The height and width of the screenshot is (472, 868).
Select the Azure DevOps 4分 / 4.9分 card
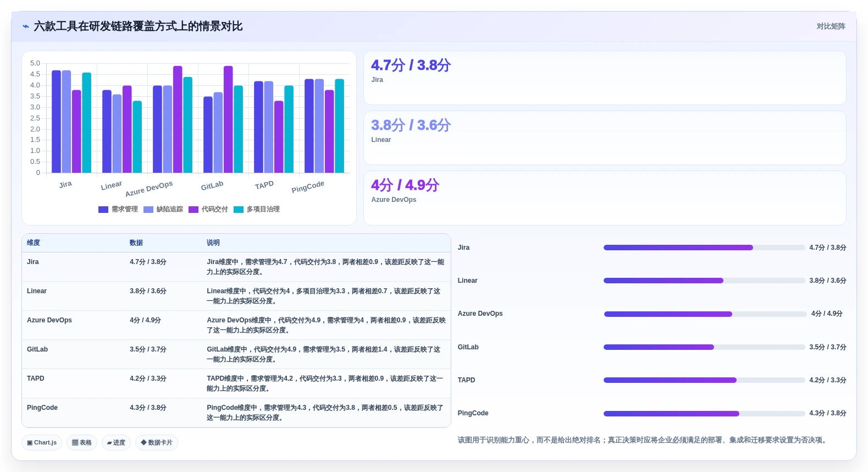click(605, 198)
